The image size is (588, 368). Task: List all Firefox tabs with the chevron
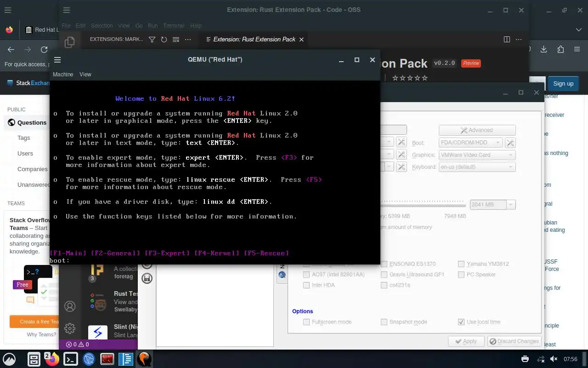(x=578, y=30)
